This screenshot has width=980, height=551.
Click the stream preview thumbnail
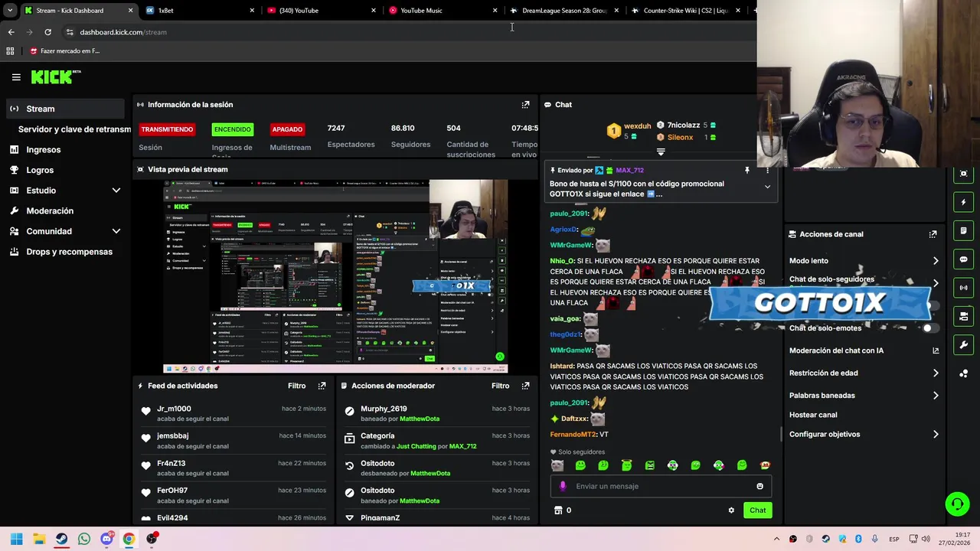(x=335, y=276)
